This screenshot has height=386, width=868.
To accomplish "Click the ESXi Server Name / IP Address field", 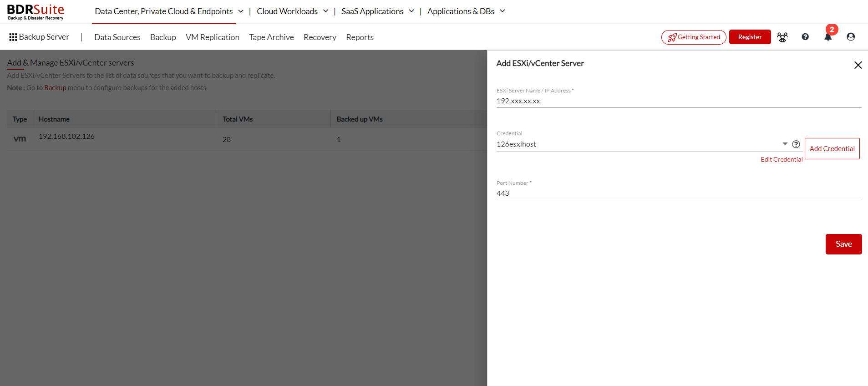I will 679,101.
